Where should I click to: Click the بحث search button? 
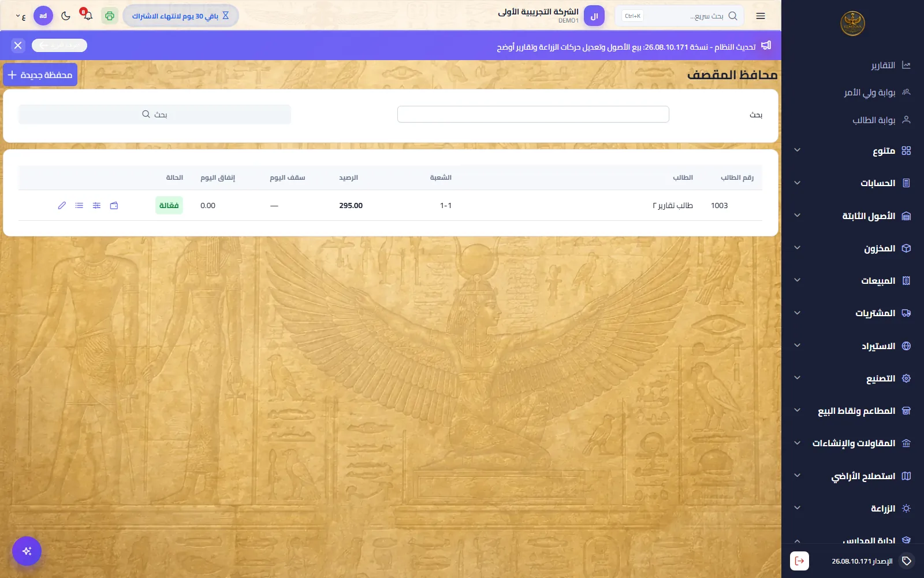pyautogui.click(x=155, y=114)
